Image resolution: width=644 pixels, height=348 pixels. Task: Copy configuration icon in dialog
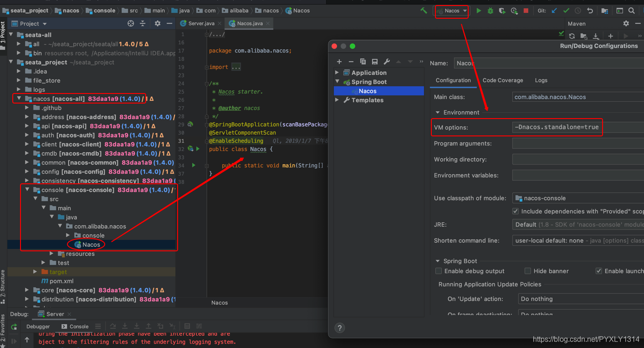pyautogui.click(x=363, y=62)
